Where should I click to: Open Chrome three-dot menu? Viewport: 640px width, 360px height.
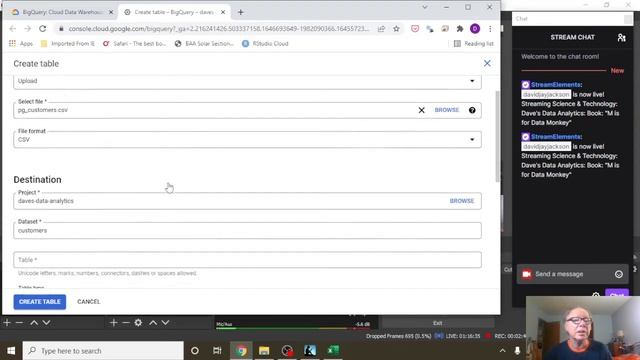tap(490, 29)
